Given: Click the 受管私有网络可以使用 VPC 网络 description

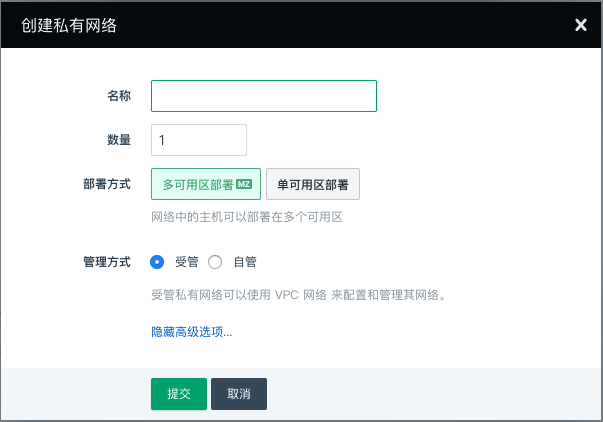Looking at the screenshot, I should (298, 295).
